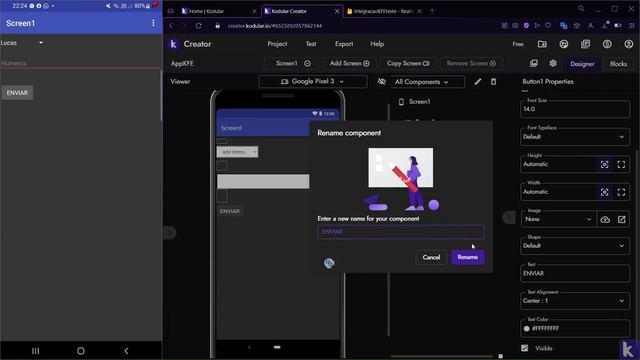Click the Add Screen button
This screenshot has width=640, height=360.
pyautogui.click(x=349, y=63)
